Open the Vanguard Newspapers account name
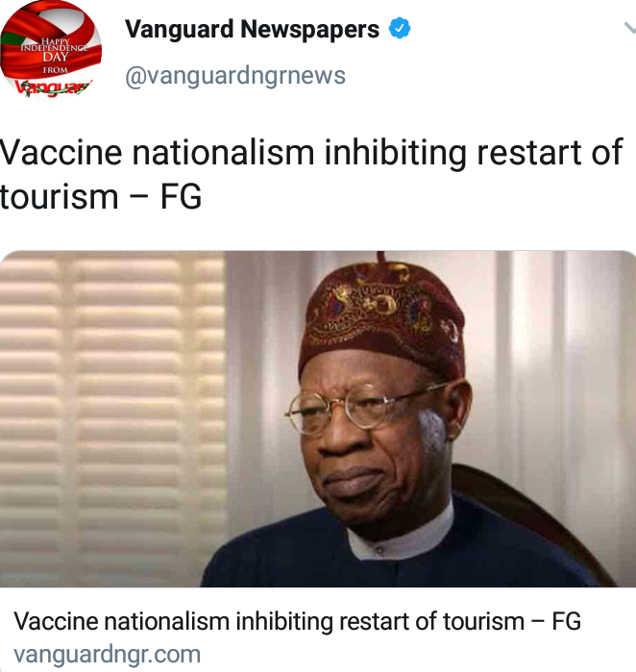The image size is (636, 672). click(x=252, y=29)
